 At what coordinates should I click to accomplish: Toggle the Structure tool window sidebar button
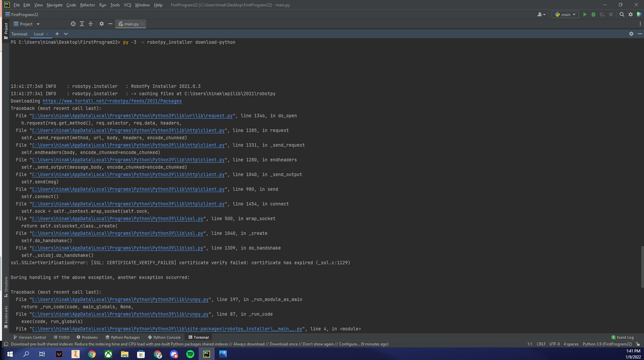point(6,286)
